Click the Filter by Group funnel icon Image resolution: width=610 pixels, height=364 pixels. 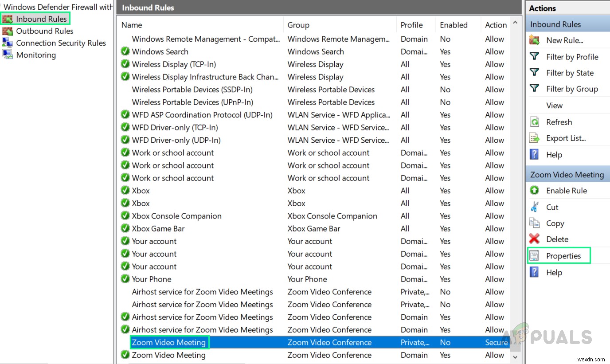coord(535,88)
